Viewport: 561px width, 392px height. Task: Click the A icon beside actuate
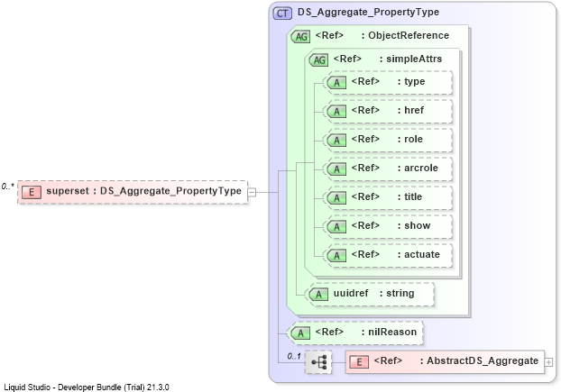tap(336, 256)
